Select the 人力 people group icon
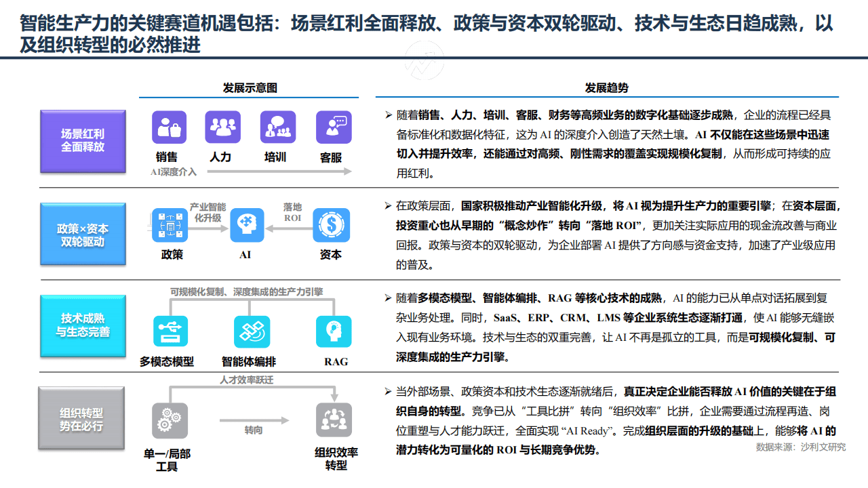Viewport: 868px width, 488px height. coord(222,127)
